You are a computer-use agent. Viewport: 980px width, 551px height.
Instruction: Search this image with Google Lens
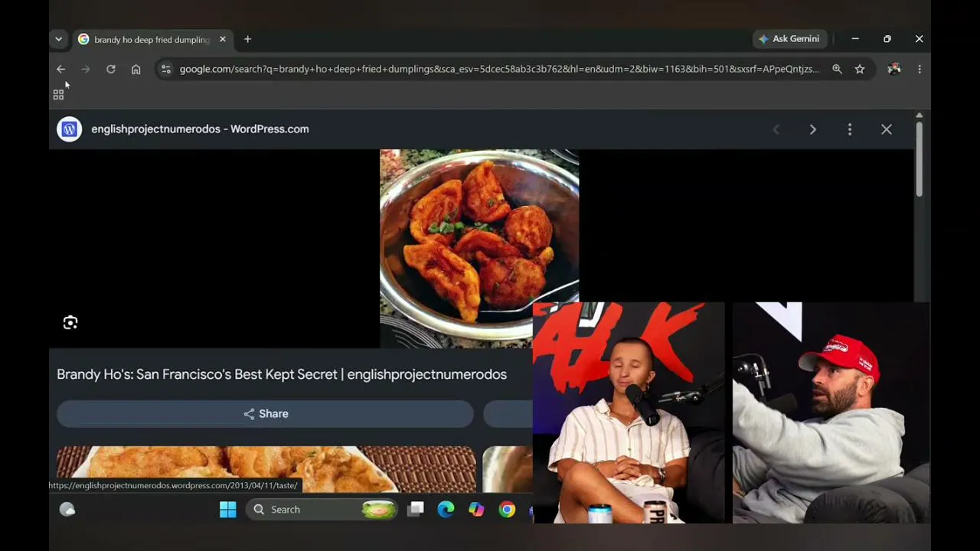point(70,322)
